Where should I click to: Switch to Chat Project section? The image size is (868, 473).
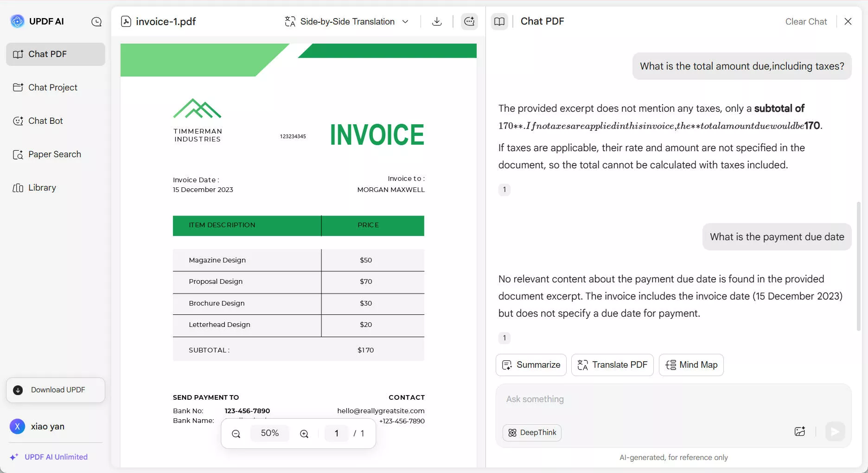52,87
